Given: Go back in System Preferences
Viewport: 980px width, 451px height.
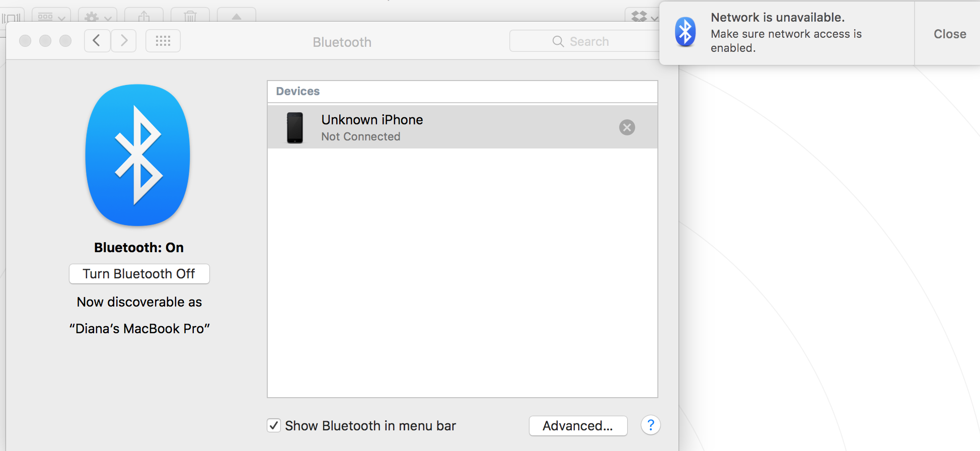Looking at the screenshot, I should 97,41.
